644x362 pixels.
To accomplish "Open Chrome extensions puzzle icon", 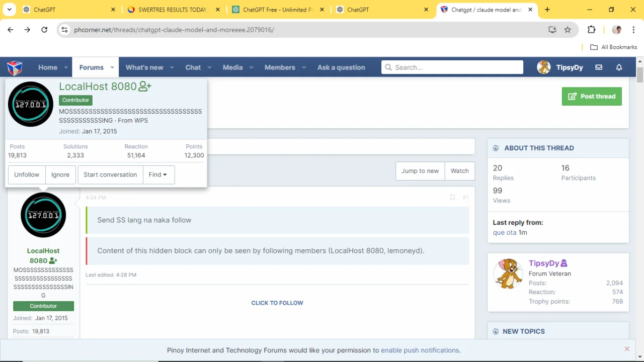I will pos(591,30).
